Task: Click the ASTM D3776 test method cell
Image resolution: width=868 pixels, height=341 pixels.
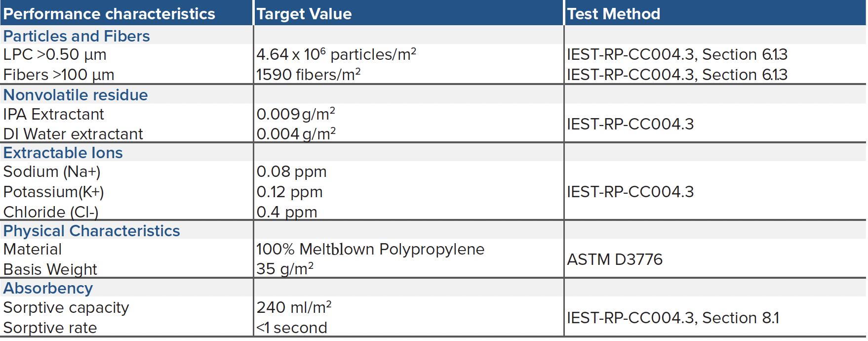Action: [x=615, y=259]
